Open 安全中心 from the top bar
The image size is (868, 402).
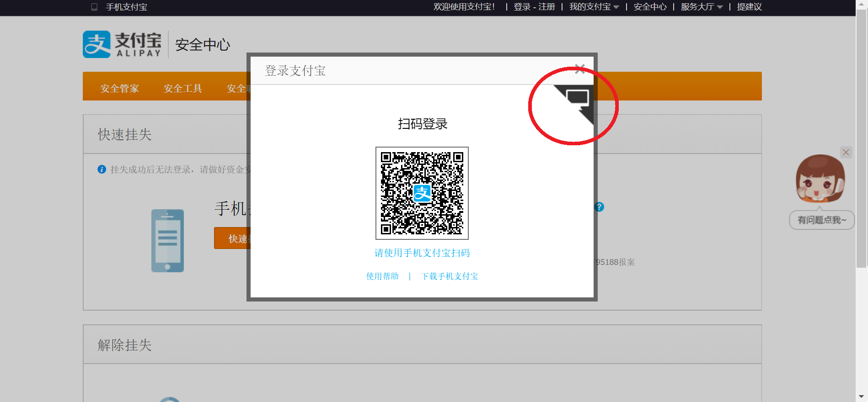[650, 7]
